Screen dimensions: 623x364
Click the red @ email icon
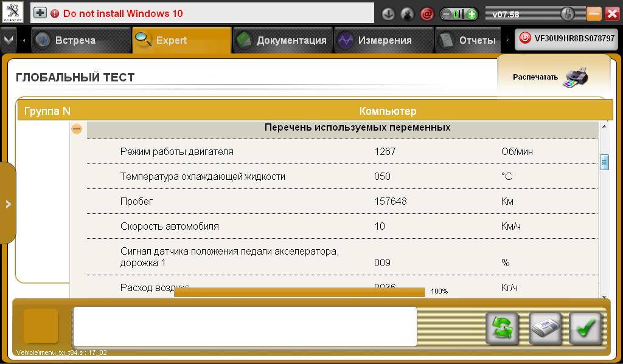click(427, 13)
